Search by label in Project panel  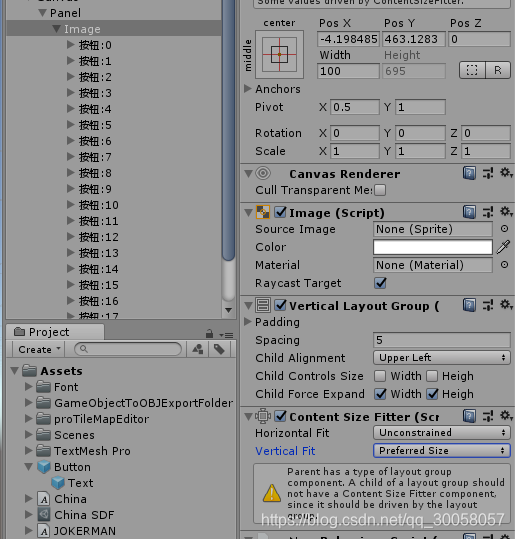point(219,350)
